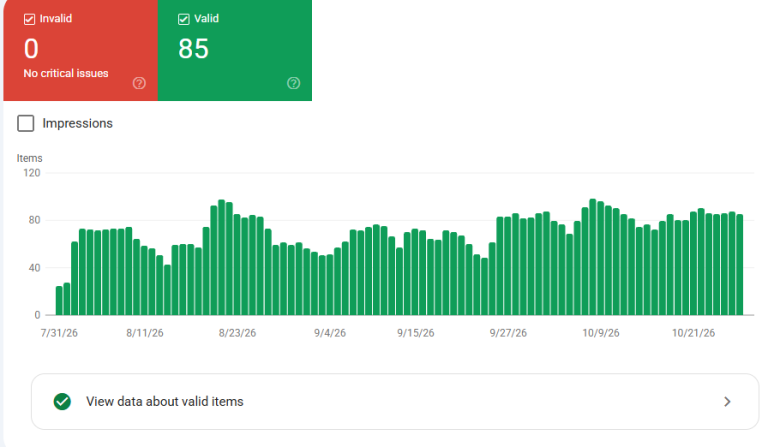Click the last bar in the chart
The image size is (768, 447).
[x=740, y=265]
